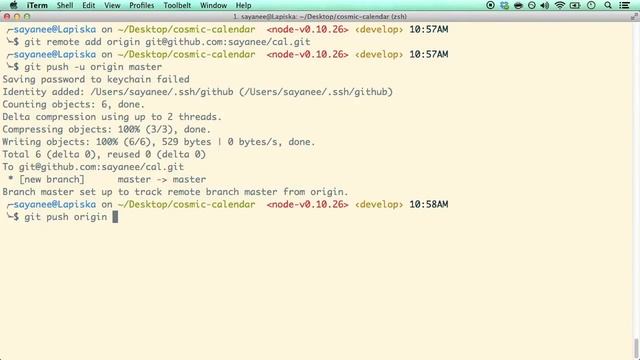Click the 'git remote add origin' command line
The image size is (640, 360).
(x=167, y=42)
